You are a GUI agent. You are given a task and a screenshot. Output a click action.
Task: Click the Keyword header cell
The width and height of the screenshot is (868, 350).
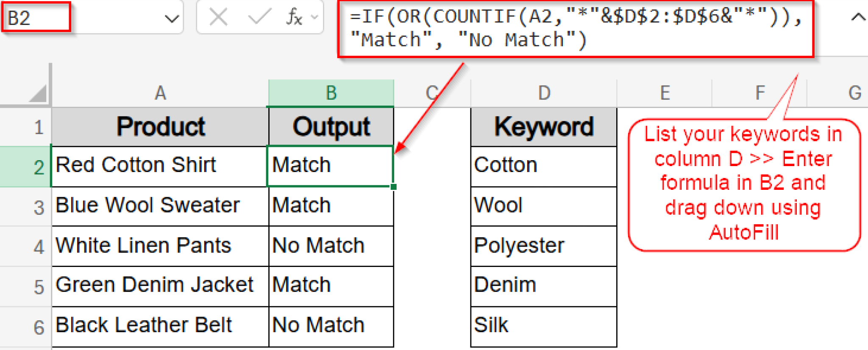(544, 126)
